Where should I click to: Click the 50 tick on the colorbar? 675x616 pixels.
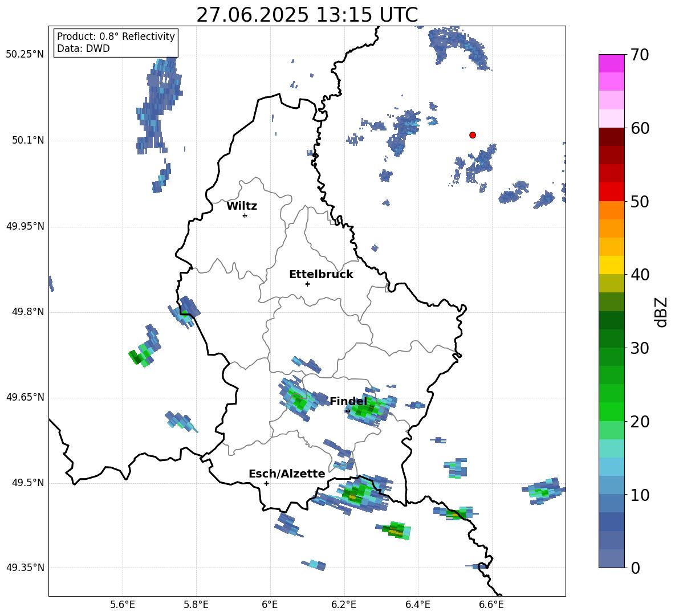(640, 202)
